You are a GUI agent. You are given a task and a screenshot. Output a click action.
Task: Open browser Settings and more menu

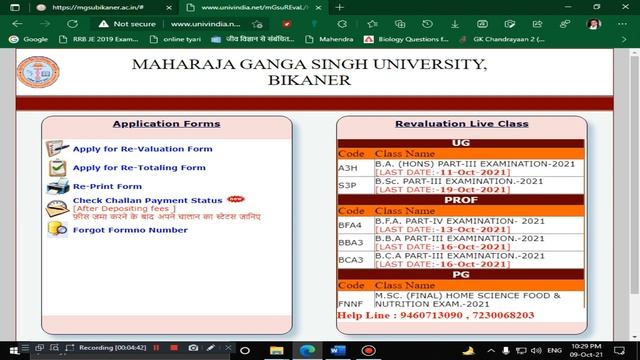[622, 24]
